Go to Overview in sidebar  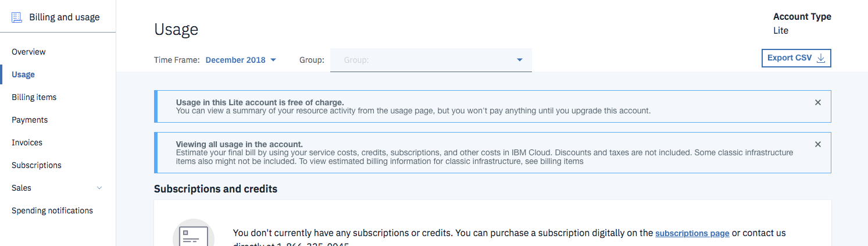point(28,52)
